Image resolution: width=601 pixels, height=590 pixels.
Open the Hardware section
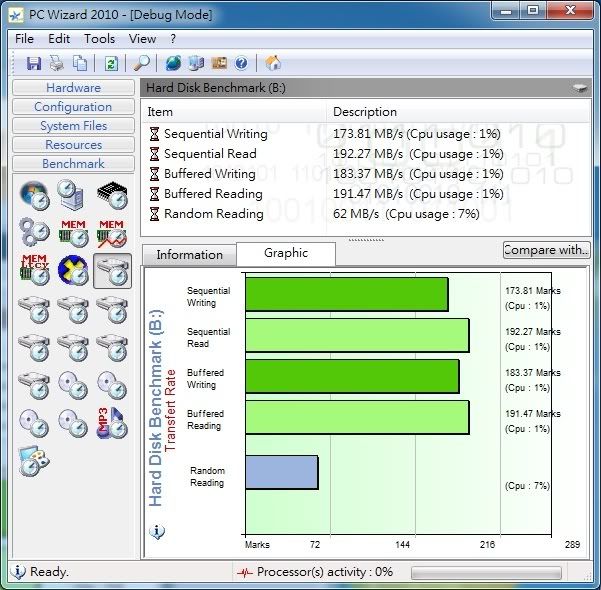[73, 87]
